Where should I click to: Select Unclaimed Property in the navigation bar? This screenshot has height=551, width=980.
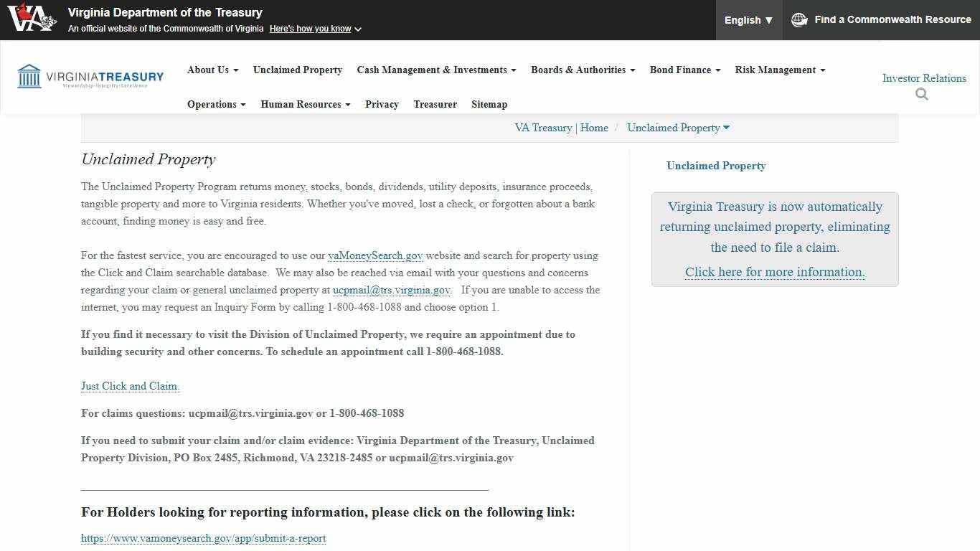pos(297,70)
